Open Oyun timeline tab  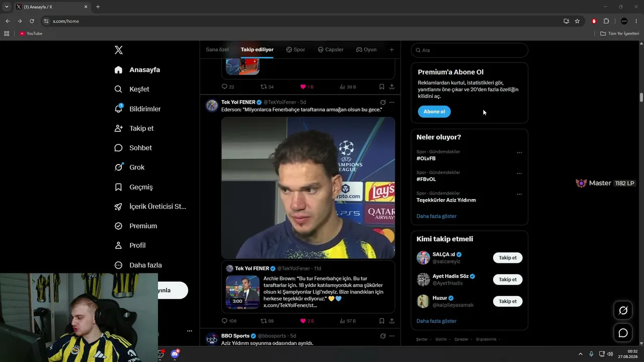[366, 50]
